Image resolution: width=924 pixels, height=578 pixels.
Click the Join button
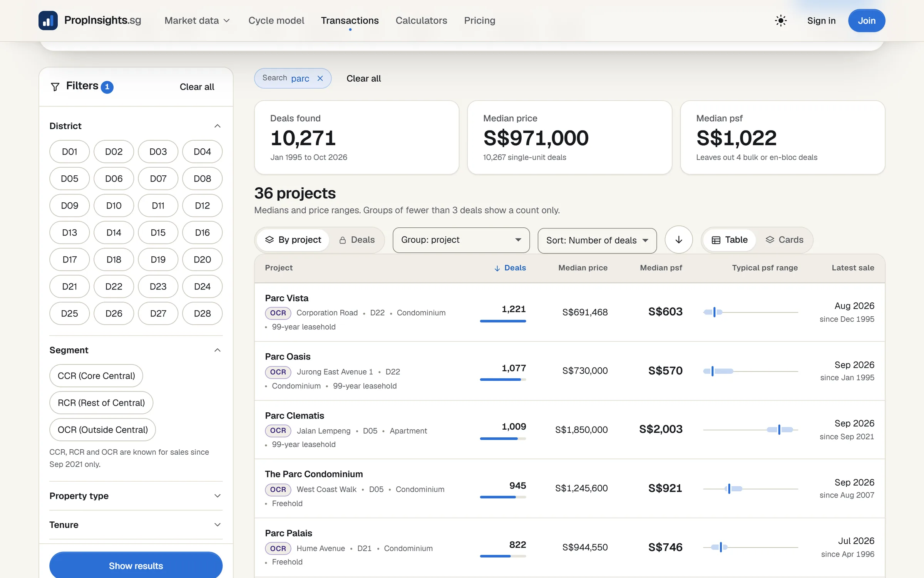point(866,20)
